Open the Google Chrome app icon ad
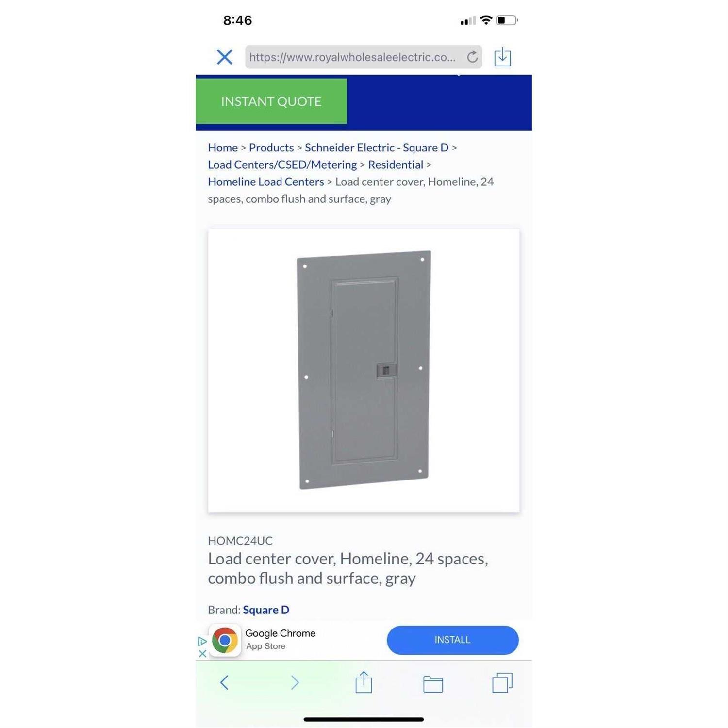This screenshot has height=728, width=728. (x=225, y=640)
